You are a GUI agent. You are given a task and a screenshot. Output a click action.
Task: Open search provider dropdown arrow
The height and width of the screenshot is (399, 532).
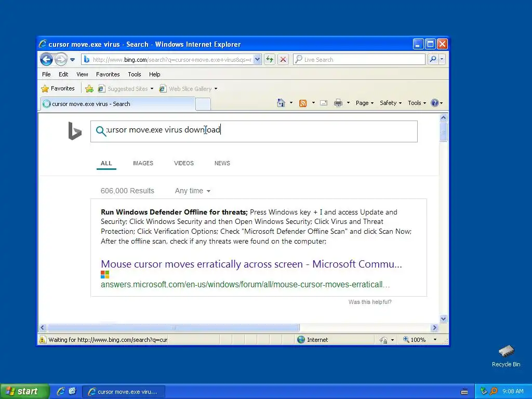(442, 59)
